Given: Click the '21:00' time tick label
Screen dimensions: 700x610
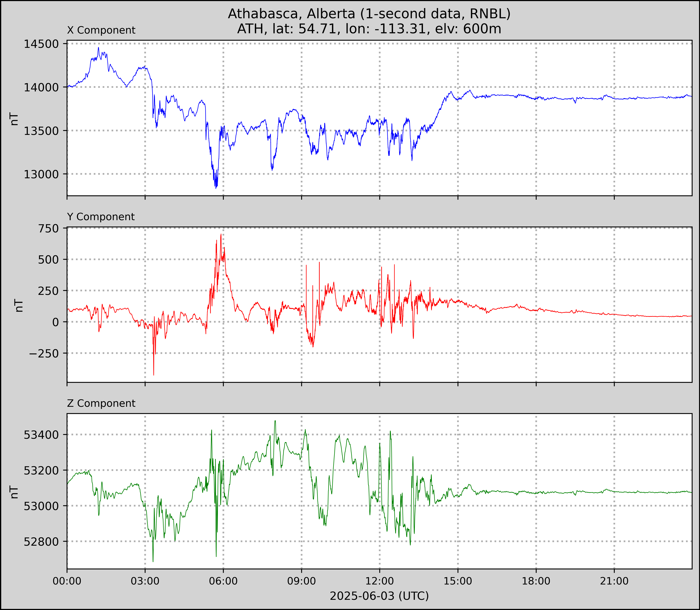Looking at the screenshot, I should click(x=614, y=581).
